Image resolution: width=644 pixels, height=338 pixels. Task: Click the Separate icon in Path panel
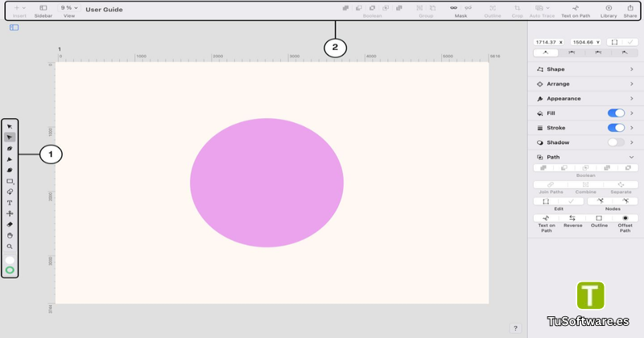click(621, 185)
